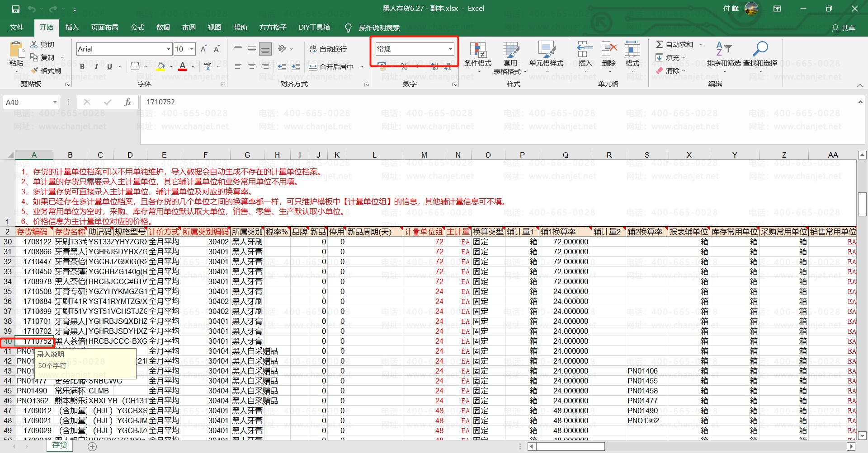This screenshot has height=453, width=868.
Task: Click the Cell Styles icon
Action: [546, 50]
